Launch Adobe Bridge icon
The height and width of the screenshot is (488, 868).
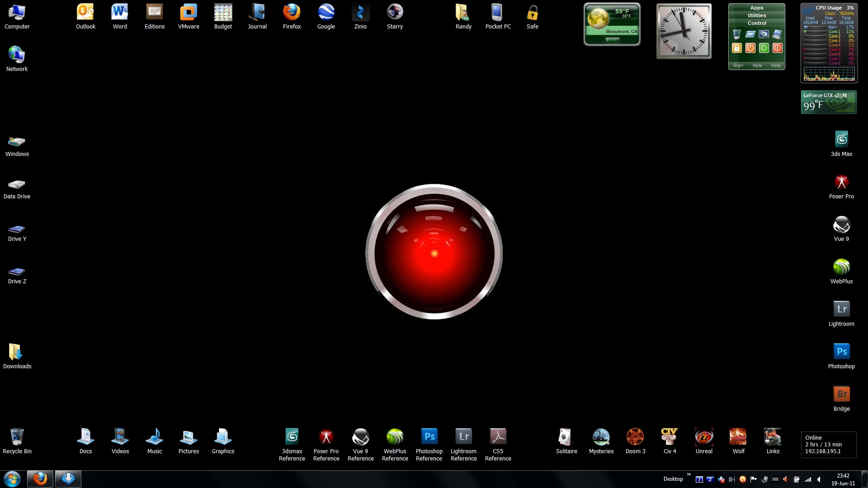[841, 399]
